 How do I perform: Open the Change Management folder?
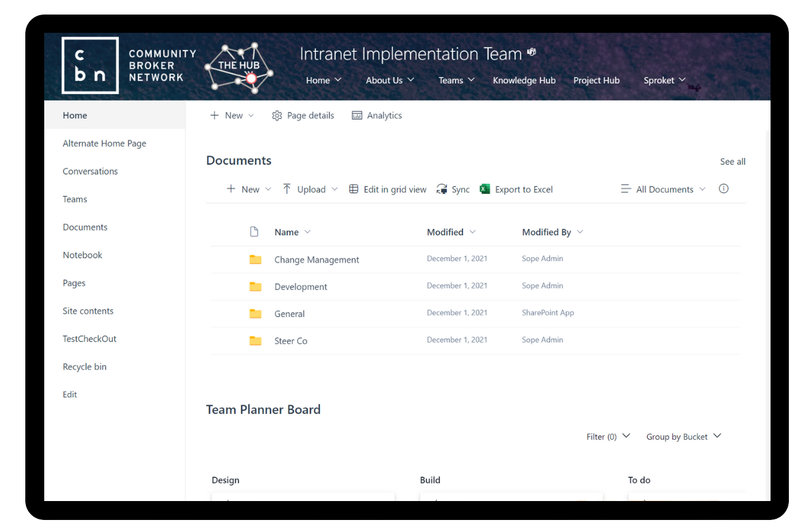(x=317, y=260)
